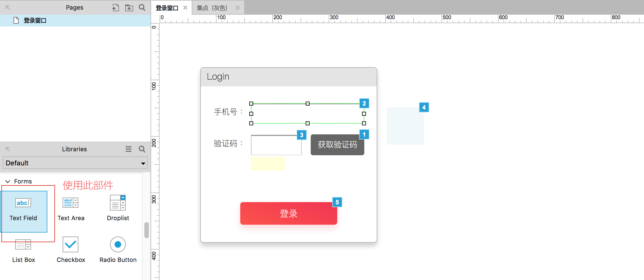Select the 手机号： label
The height and width of the screenshot is (280, 644).
(x=228, y=112)
